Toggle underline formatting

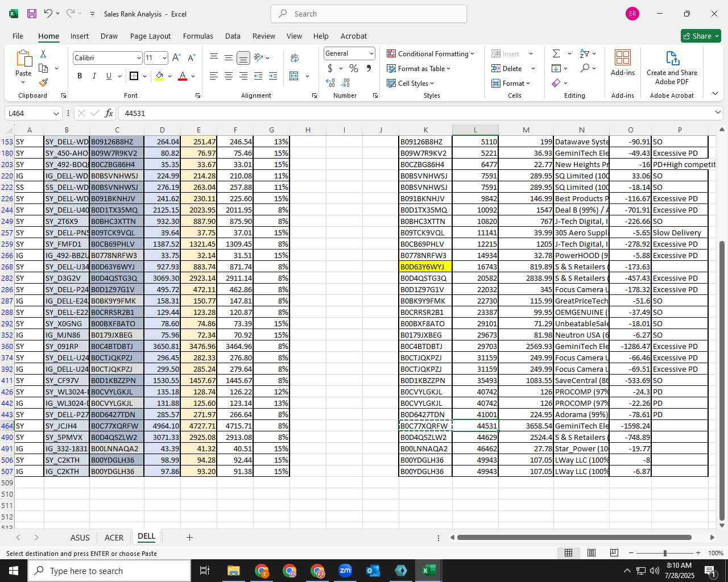tap(109, 76)
